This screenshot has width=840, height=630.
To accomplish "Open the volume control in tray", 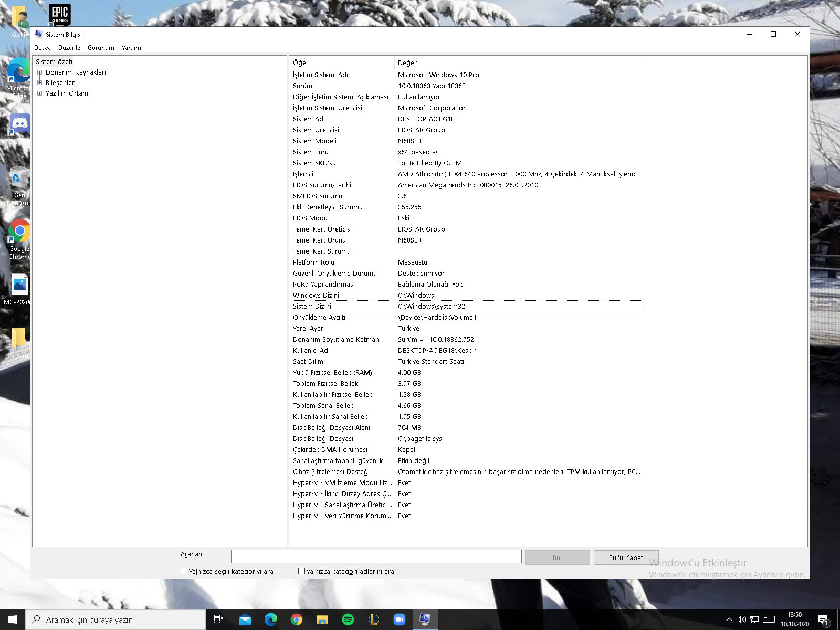I will [741, 619].
